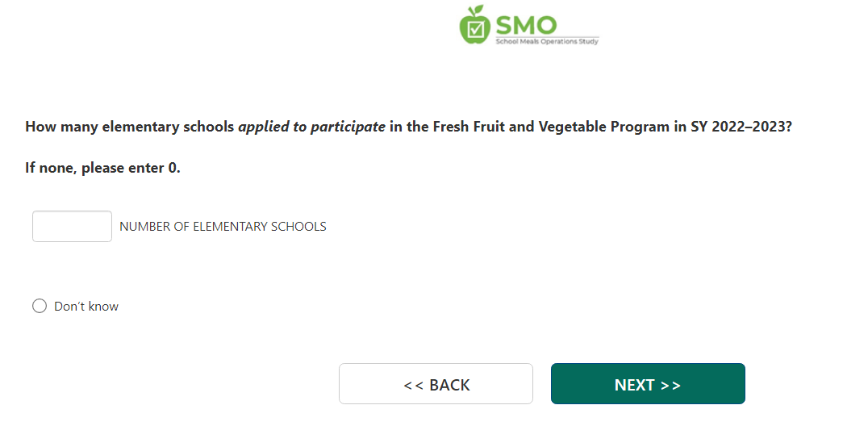Click the "If none, please enter 0." instruction
This screenshot has width=868, height=426.
103,169
